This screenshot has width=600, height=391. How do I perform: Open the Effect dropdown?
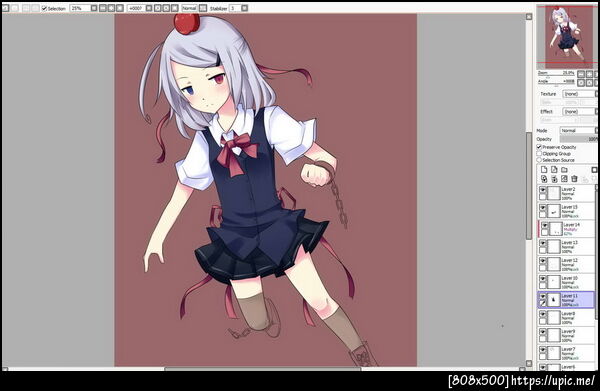coord(580,111)
